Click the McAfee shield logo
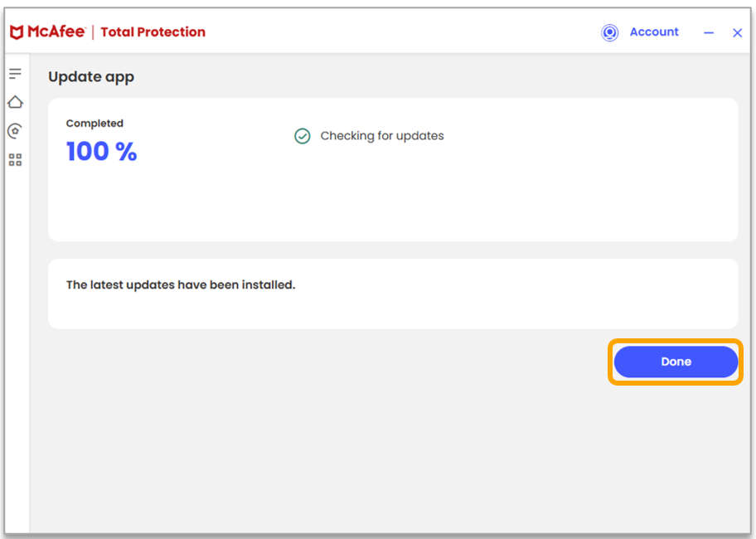This screenshot has height=539, width=756. tap(17, 32)
